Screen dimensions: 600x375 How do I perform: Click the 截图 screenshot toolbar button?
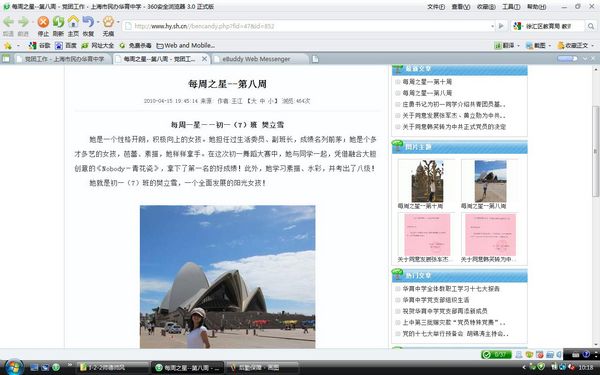(536, 46)
